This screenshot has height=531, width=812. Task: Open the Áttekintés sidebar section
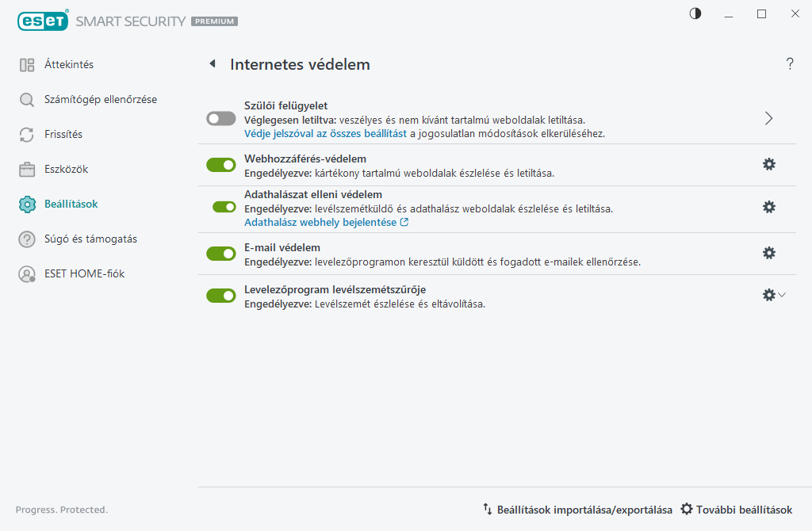point(68,65)
